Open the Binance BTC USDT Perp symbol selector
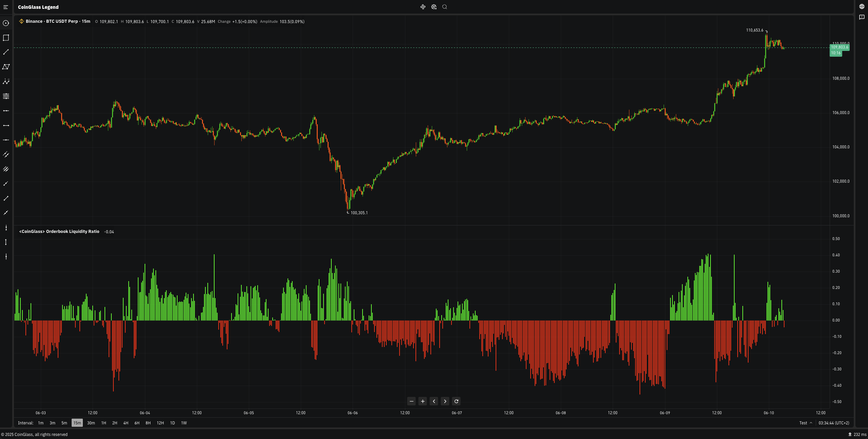The image size is (868, 439). coord(55,21)
